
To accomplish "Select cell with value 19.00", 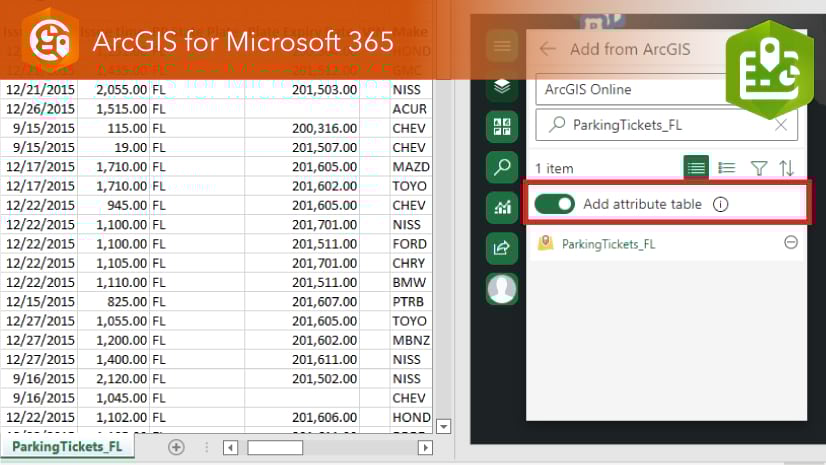I will 114,147.
